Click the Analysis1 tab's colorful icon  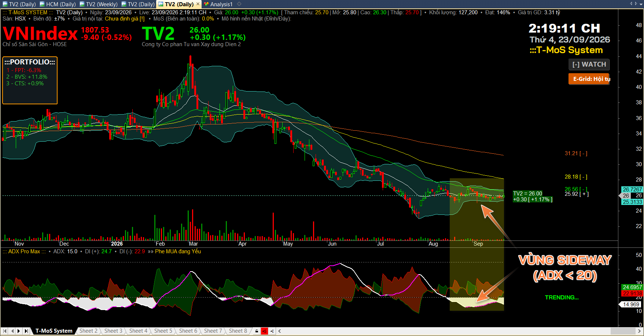point(207,4)
